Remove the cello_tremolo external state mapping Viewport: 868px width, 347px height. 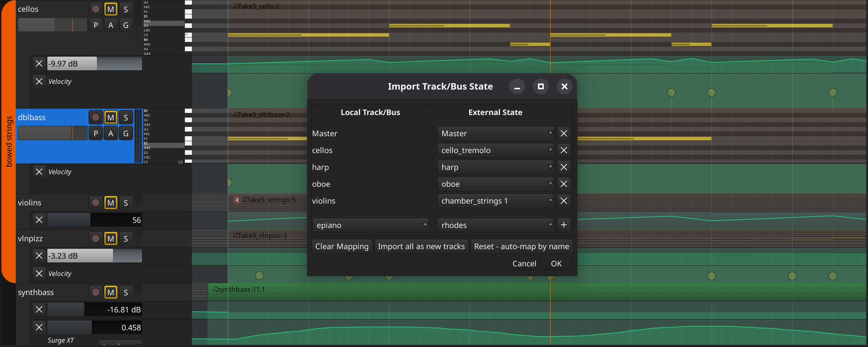(563, 150)
